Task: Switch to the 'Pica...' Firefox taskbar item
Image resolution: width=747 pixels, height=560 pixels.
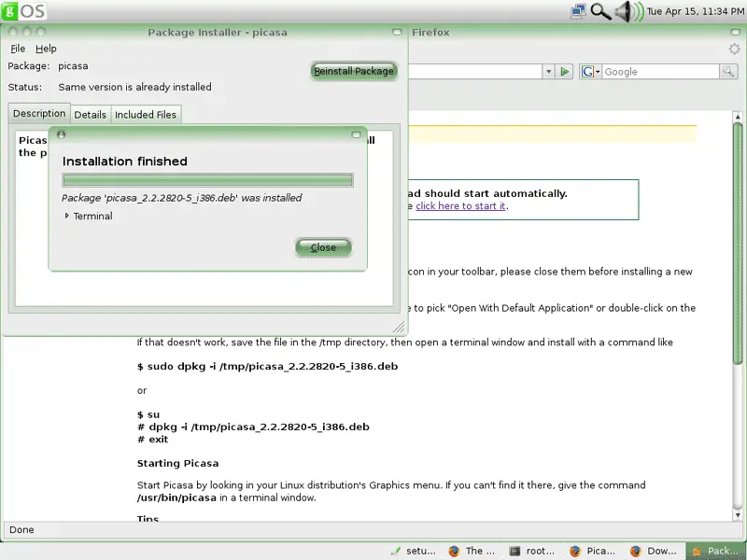Action: 593,551
